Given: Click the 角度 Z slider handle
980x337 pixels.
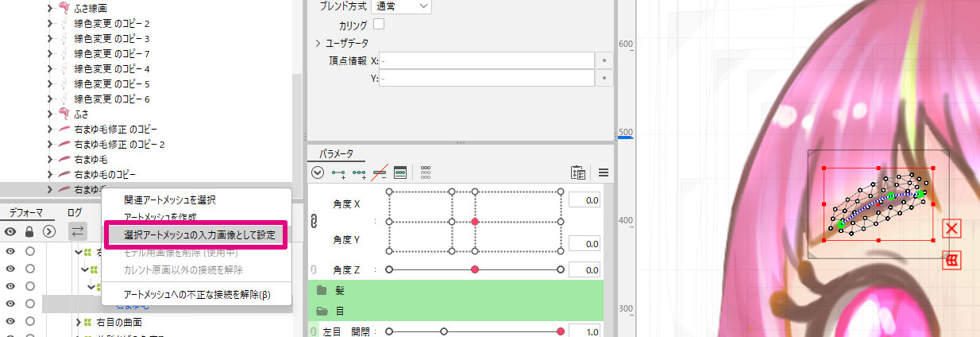Looking at the screenshot, I should point(475,270).
